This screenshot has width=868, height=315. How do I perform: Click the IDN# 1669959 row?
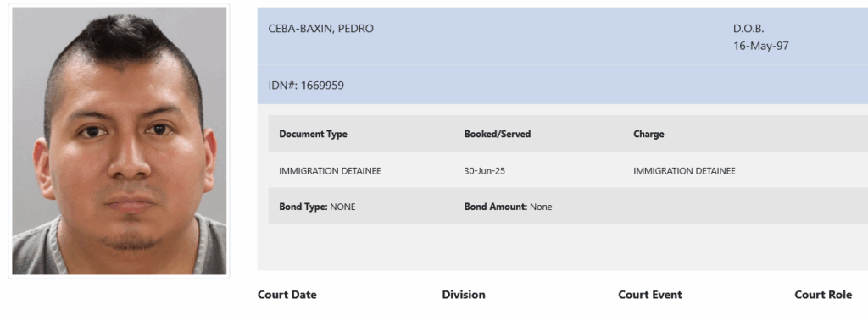pos(563,86)
